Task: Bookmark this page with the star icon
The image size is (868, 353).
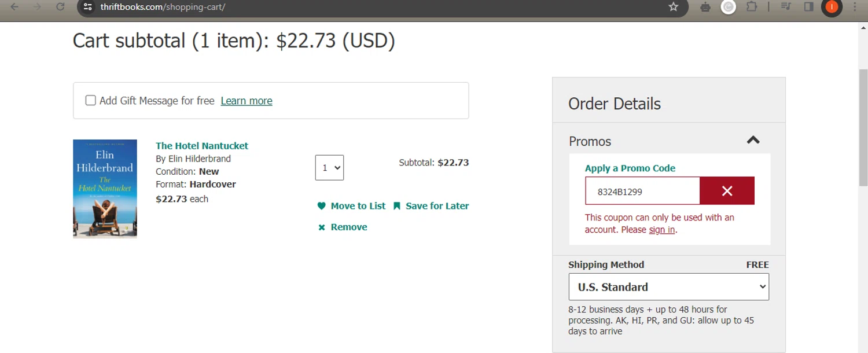Action: (673, 7)
